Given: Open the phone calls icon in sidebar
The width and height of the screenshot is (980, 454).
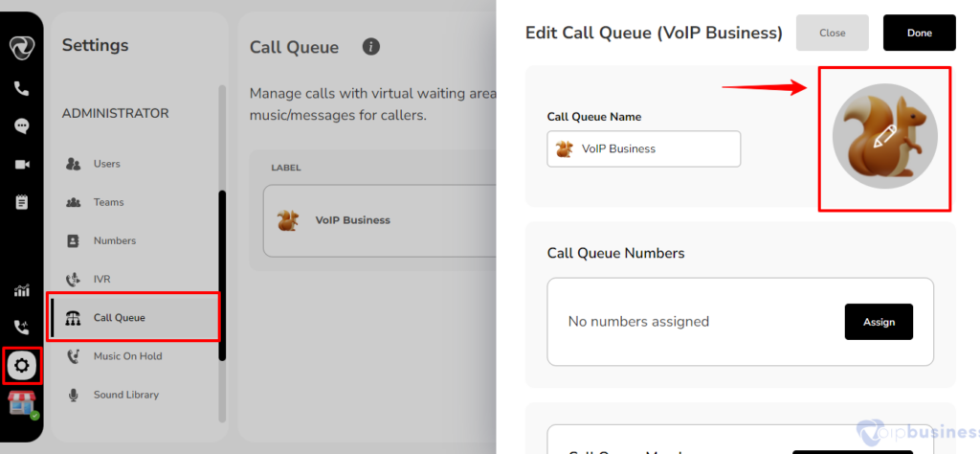Looking at the screenshot, I should [22, 89].
